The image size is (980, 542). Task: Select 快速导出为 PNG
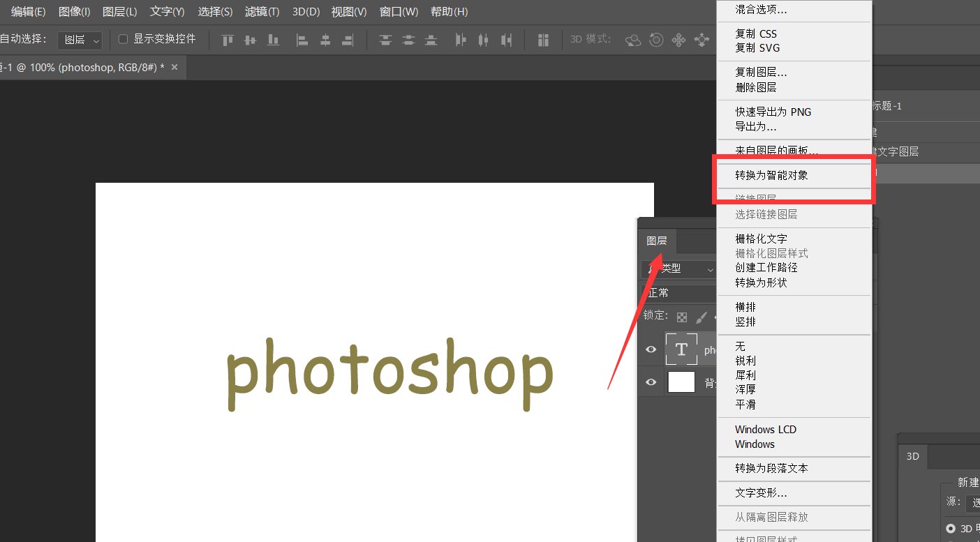[794, 112]
